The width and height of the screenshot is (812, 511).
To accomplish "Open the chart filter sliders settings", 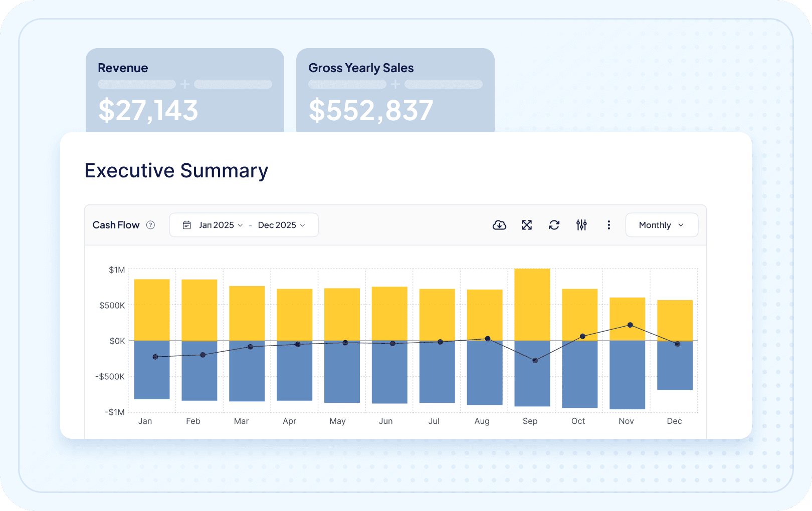I will [581, 225].
